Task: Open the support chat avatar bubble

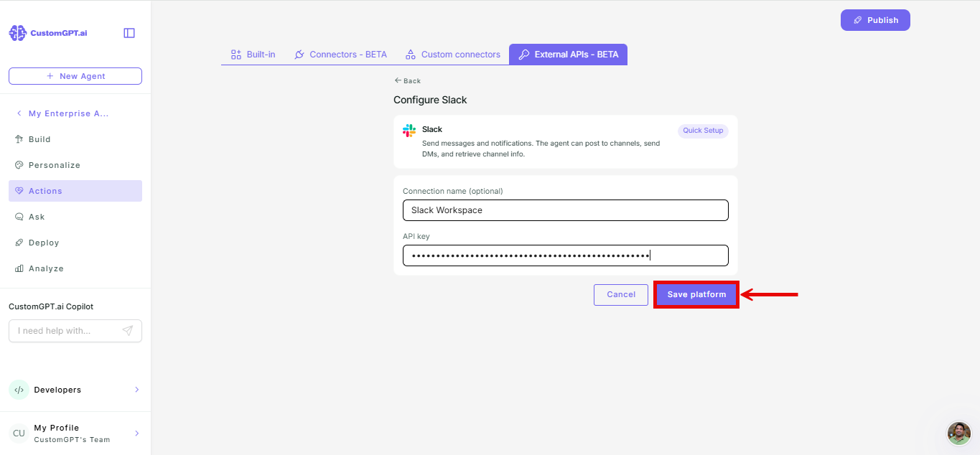Action: click(959, 433)
